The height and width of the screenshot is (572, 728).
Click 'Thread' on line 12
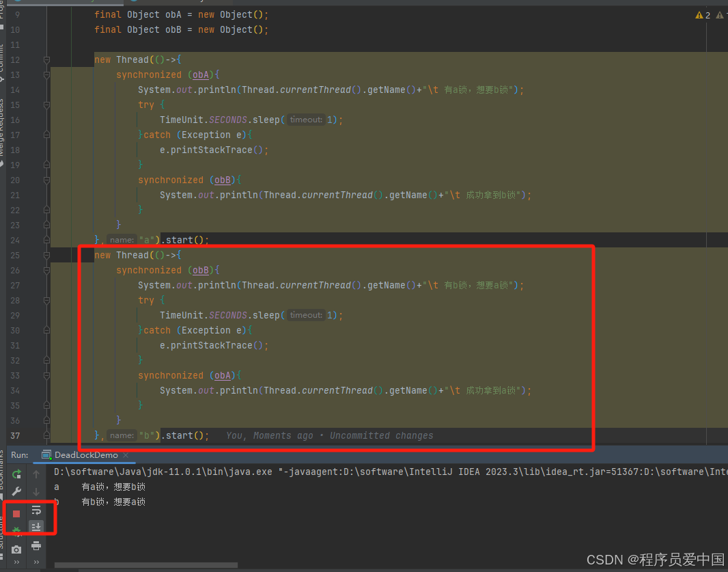click(132, 60)
